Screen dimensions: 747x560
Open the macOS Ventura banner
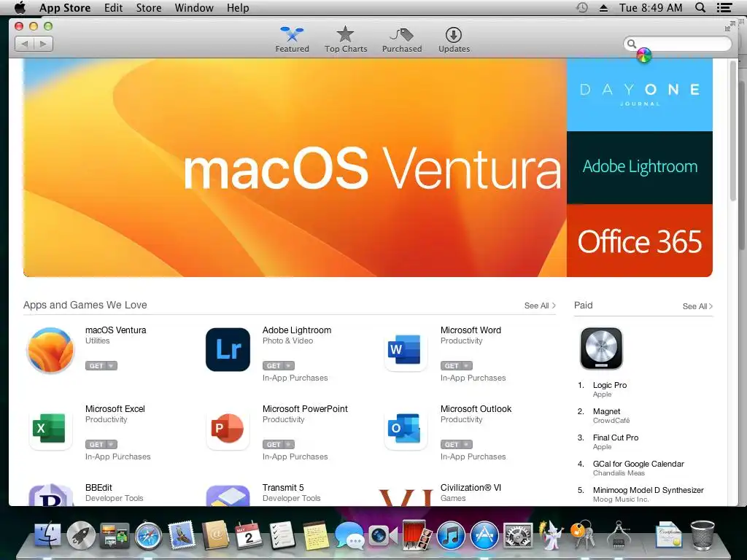click(x=295, y=168)
